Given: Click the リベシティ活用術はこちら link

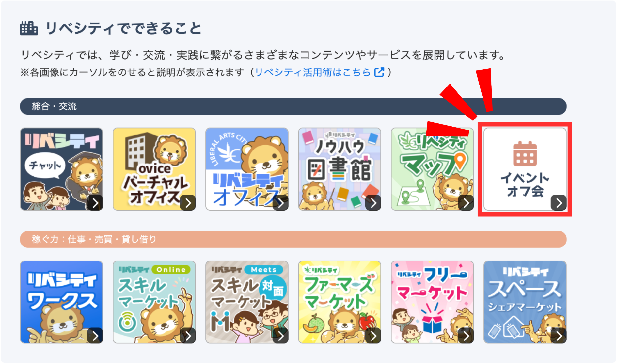Looking at the screenshot, I should [313, 72].
